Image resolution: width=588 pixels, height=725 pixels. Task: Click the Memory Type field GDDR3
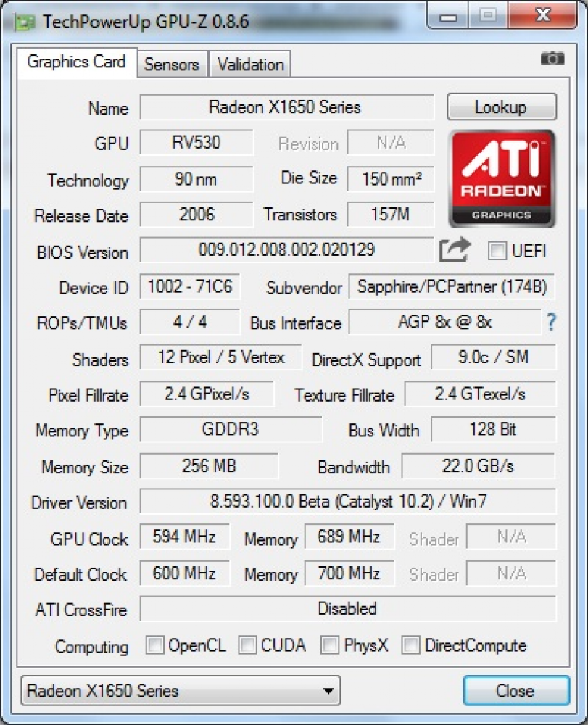point(231,429)
